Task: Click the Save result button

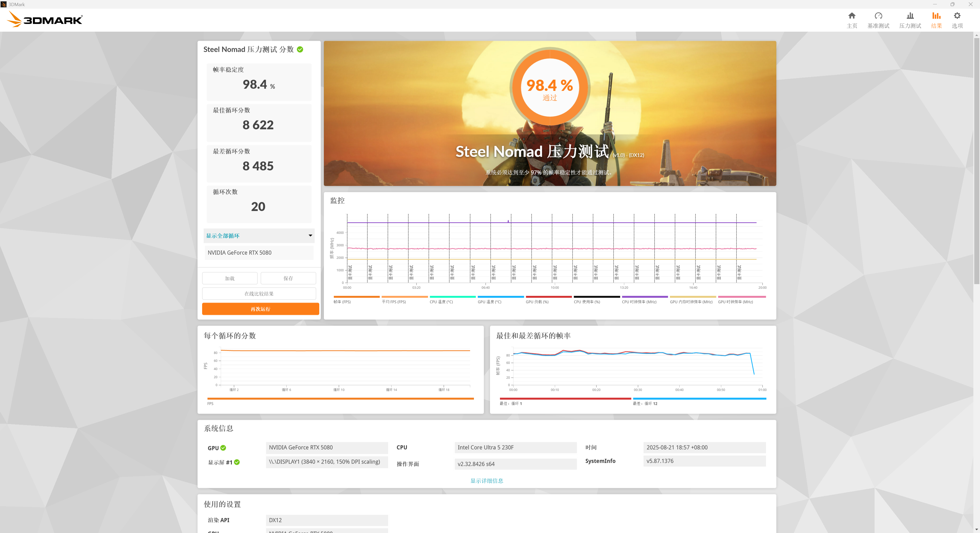Action: (288, 278)
